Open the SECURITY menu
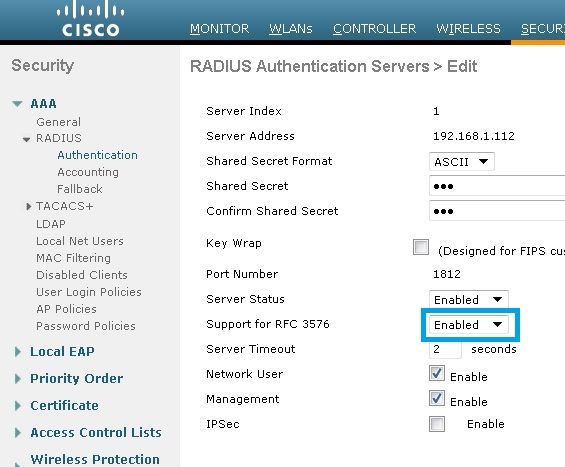The height and width of the screenshot is (467, 565). click(543, 29)
